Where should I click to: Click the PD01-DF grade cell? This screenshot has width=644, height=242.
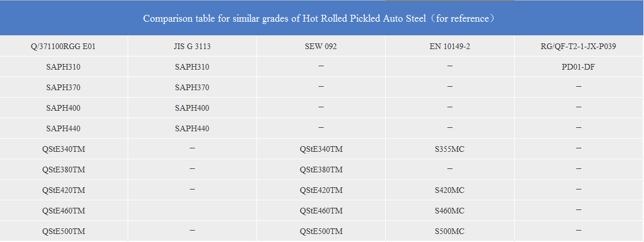pyautogui.click(x=578, y=67)
